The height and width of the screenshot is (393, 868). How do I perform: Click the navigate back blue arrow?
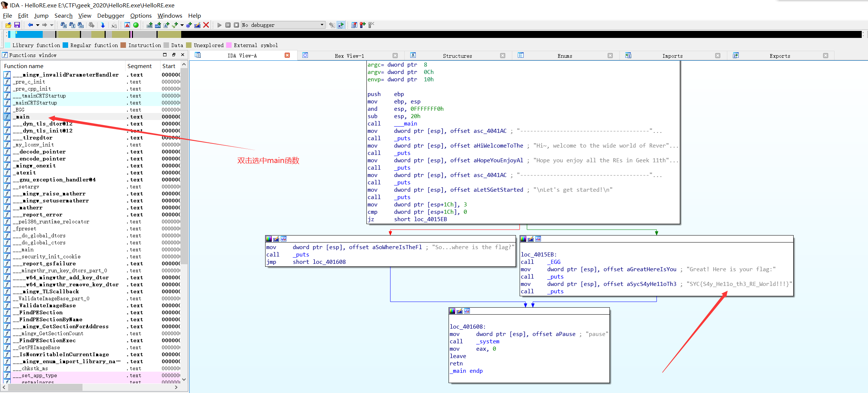pos(30,25)
